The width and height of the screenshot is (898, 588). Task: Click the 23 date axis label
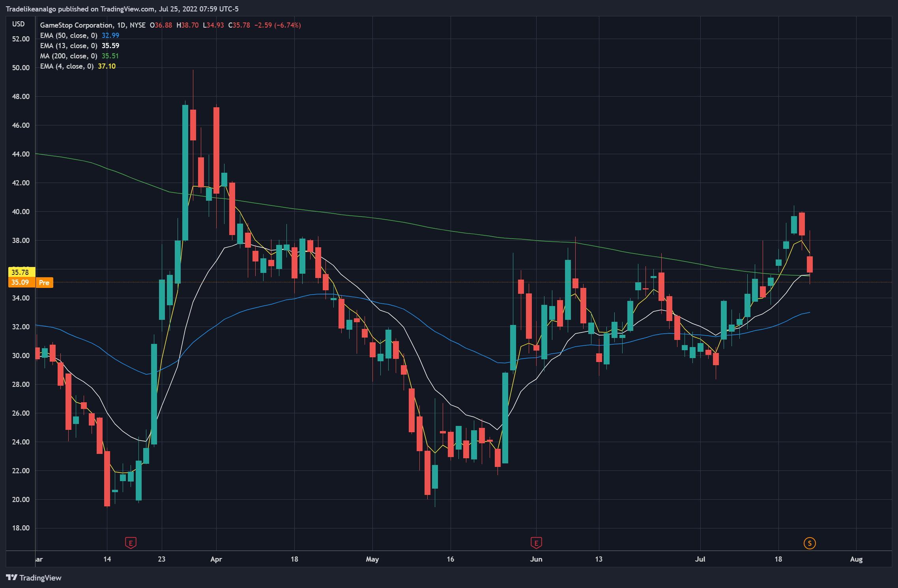(162, 559)
